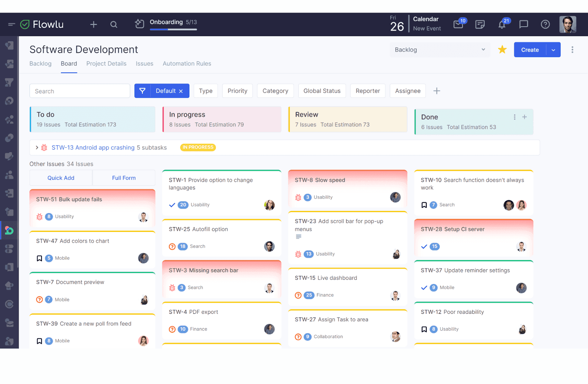This screenshot has height=384, width=588.
Task: Click the bug icon on STW-13
Action: pos(44,147)
